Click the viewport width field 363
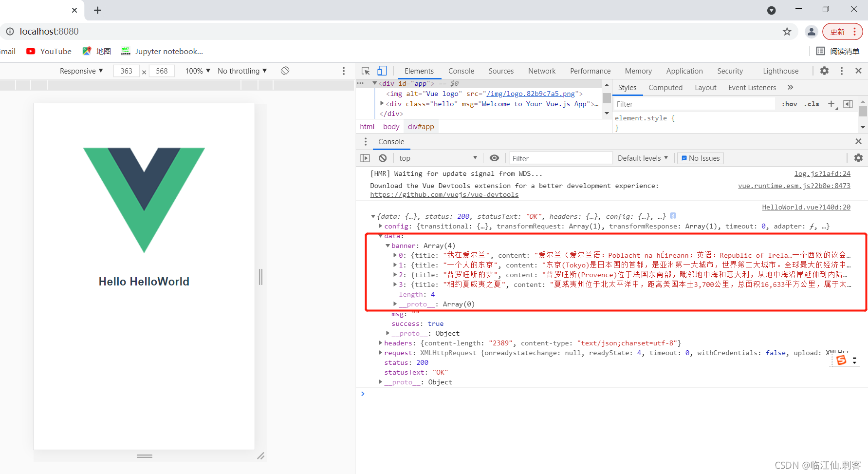 [x=127, y=71]
